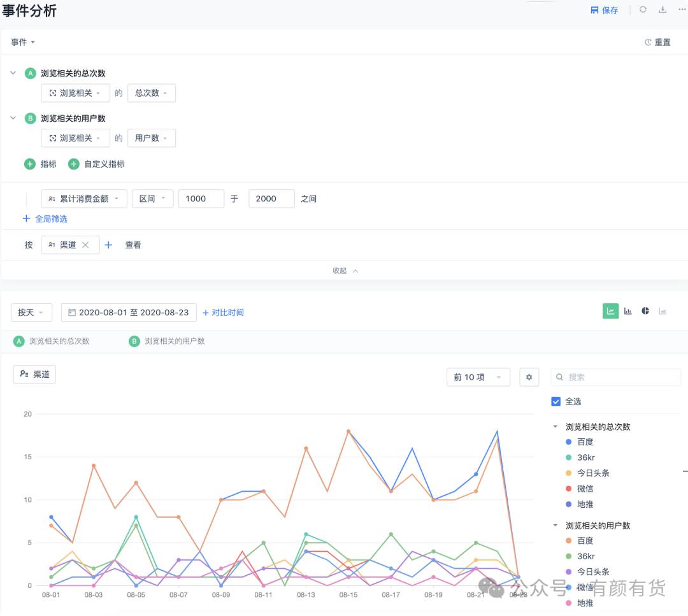
Task: Add another grouping with the plus icon
Action: point(108,245)
